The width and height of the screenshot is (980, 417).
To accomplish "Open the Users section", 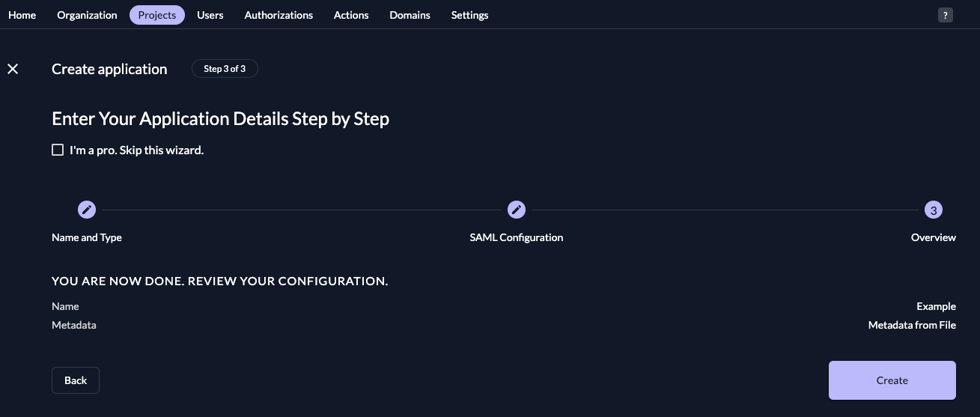I will [210, 15].
